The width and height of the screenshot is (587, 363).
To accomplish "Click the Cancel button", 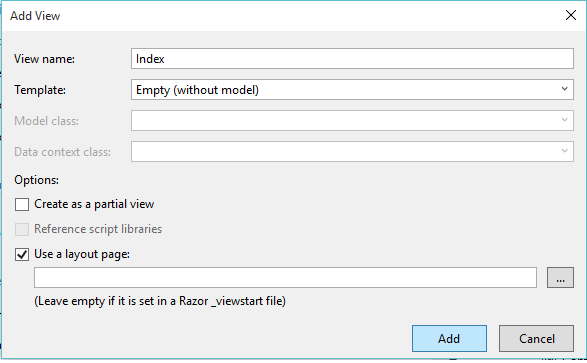I will coord(536,338).
